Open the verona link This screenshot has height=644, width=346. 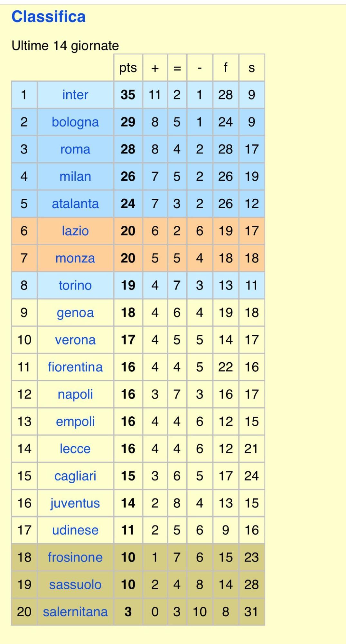click(75, 340)
